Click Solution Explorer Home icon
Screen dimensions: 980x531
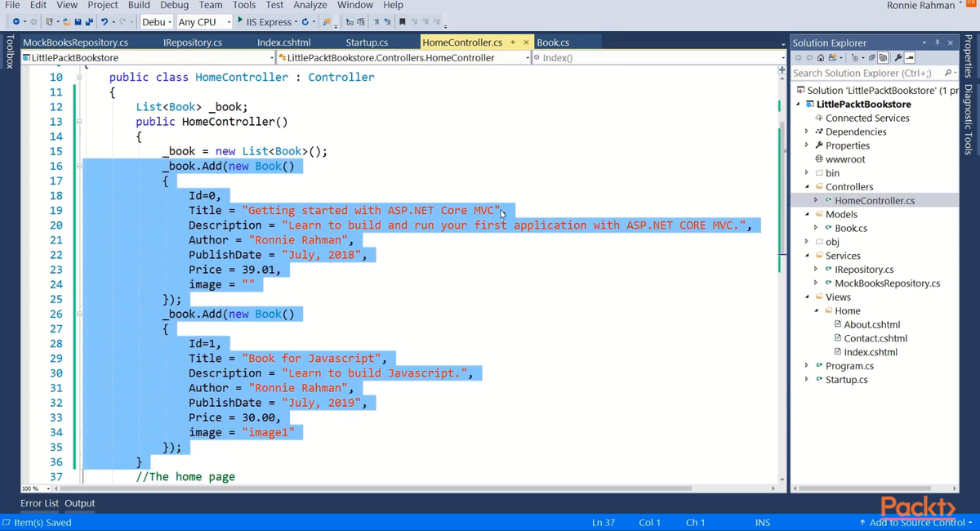(x=821, y=58)
